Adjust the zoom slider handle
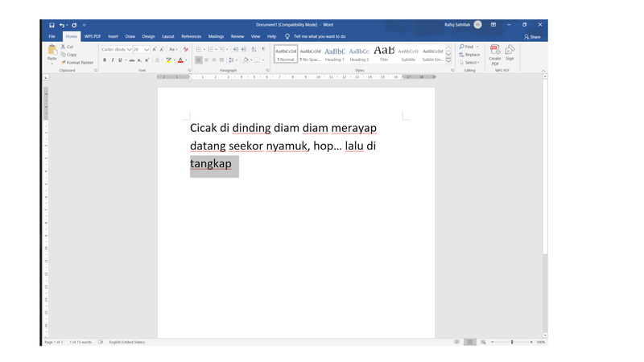 tap(512, 342)
